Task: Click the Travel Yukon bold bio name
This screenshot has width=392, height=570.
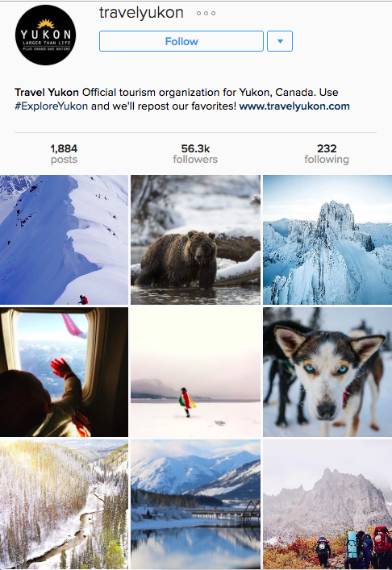Action: (x=47, y=93)
